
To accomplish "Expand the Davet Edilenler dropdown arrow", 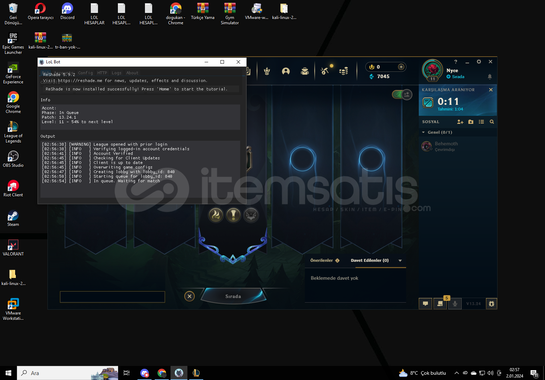I will (x=400, y=260).
